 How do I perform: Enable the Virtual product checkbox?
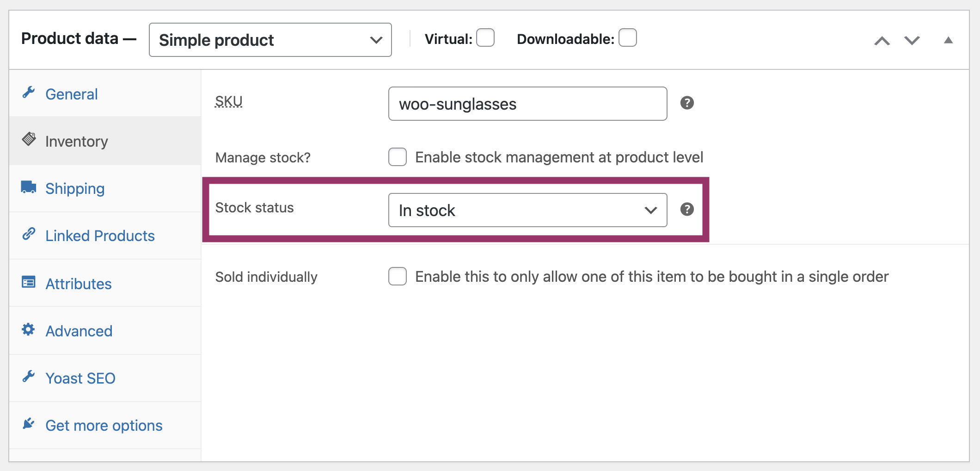485,38
